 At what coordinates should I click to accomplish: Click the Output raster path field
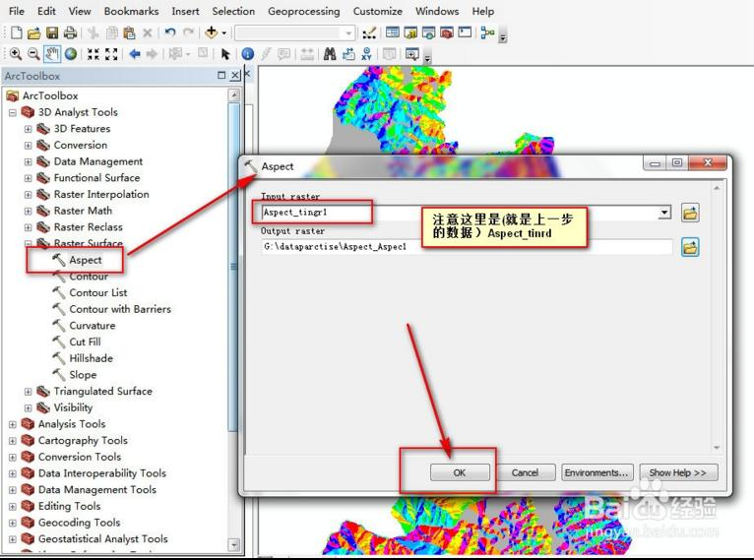[x=467, y=247]
